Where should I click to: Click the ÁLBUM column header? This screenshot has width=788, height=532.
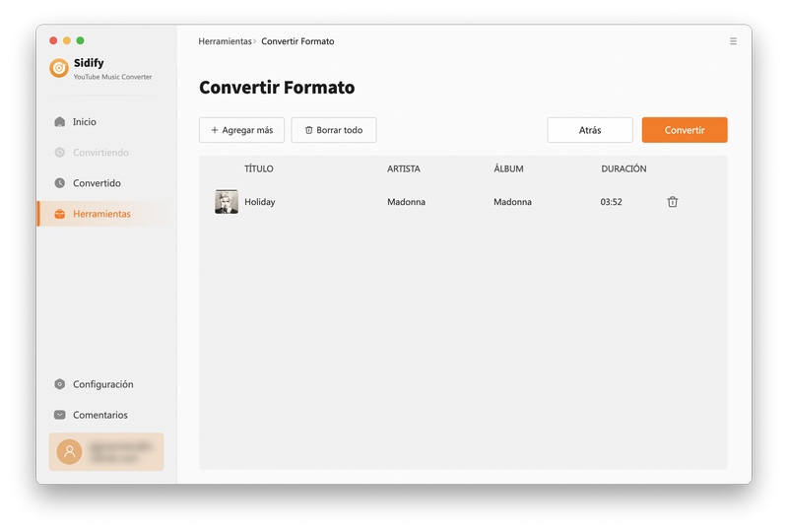(508, 168)
